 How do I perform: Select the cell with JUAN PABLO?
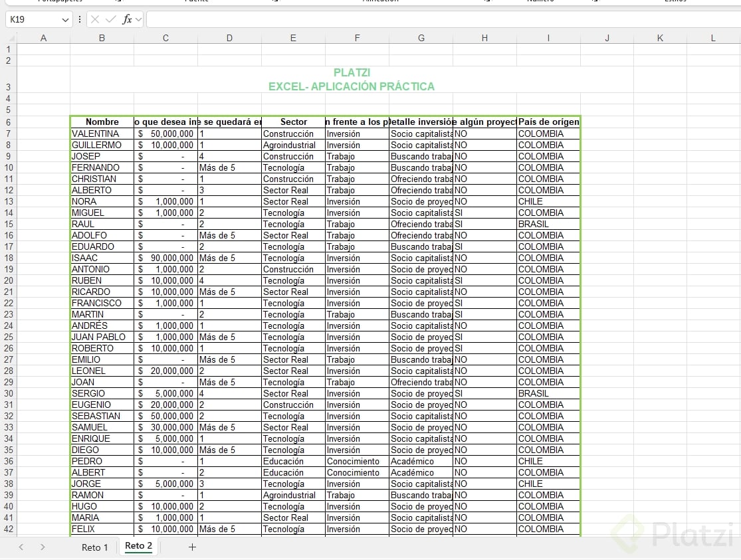point(102,337)
